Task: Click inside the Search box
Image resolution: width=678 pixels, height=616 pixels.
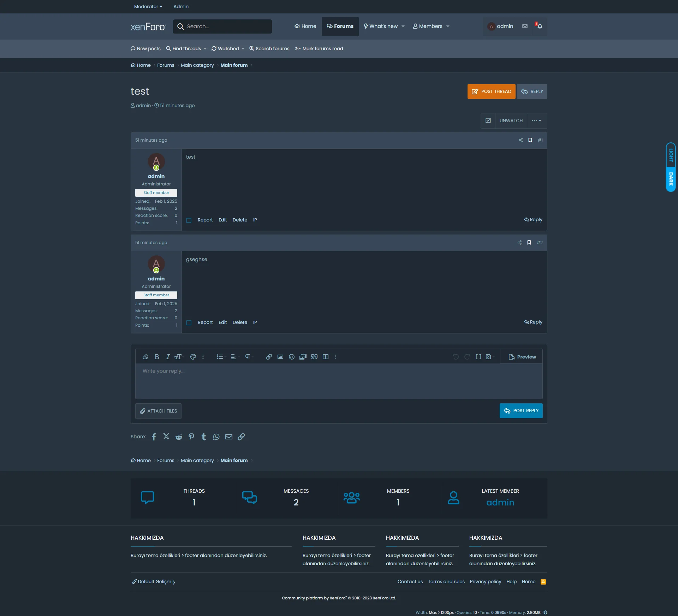Action: click(222, 26)
